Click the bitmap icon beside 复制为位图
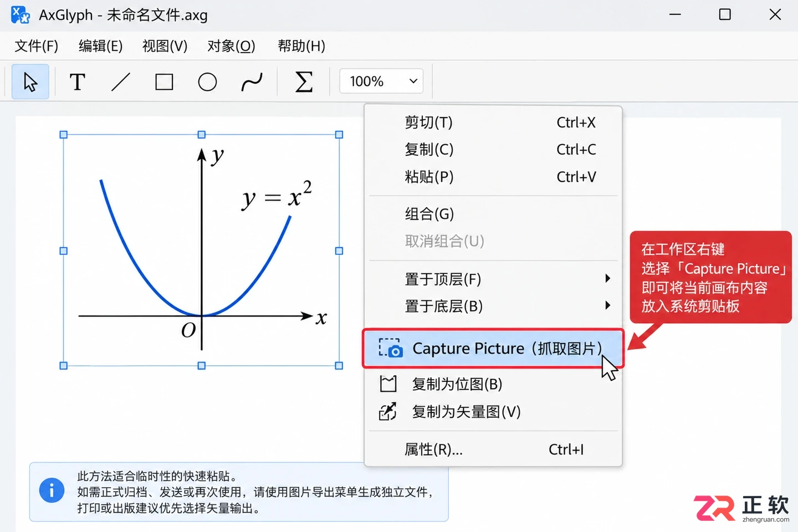 (388, 384)
